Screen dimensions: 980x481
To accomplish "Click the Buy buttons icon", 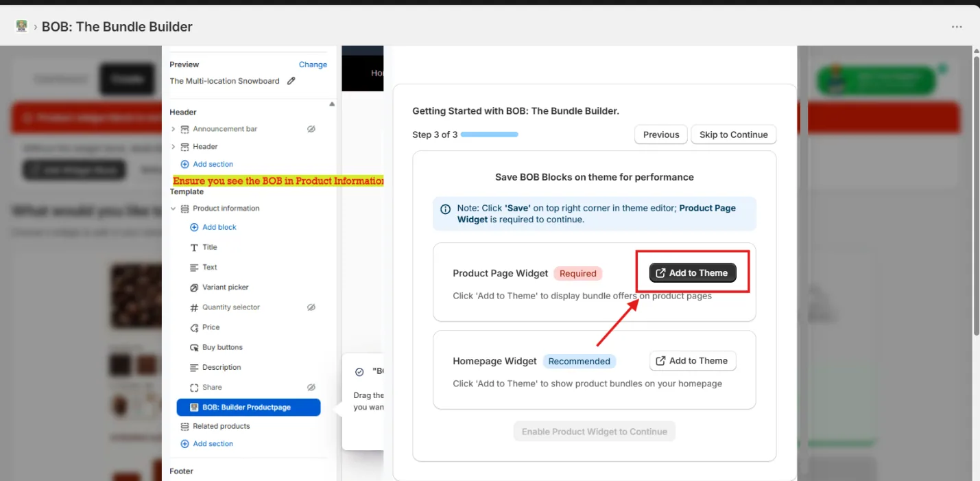I will pos(194,348).
